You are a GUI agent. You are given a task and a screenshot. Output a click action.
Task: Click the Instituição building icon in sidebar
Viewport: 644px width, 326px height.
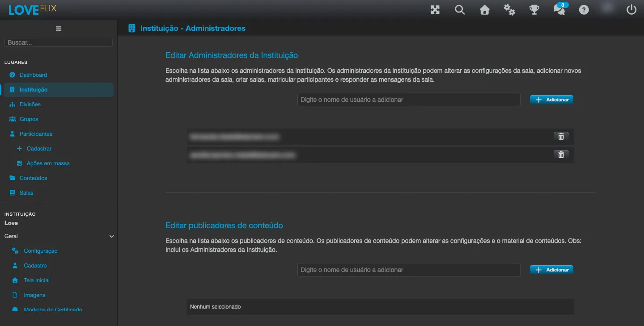coord(13,90)
